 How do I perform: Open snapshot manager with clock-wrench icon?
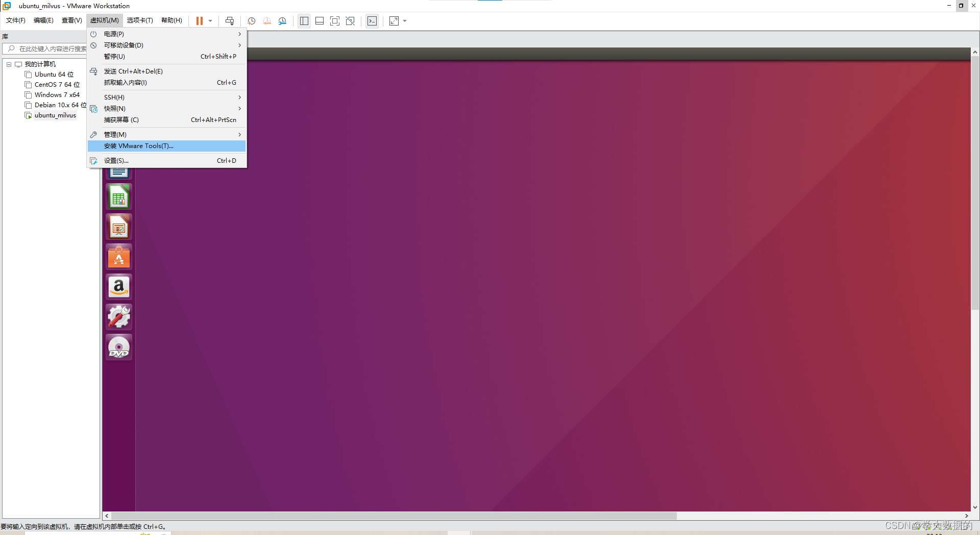click(x=282, y=21)
